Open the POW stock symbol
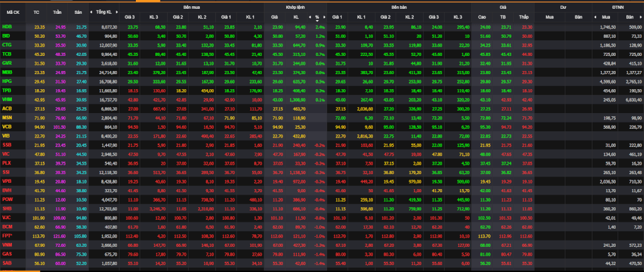The width and height of the screenshot is (644, 272). 7,199
